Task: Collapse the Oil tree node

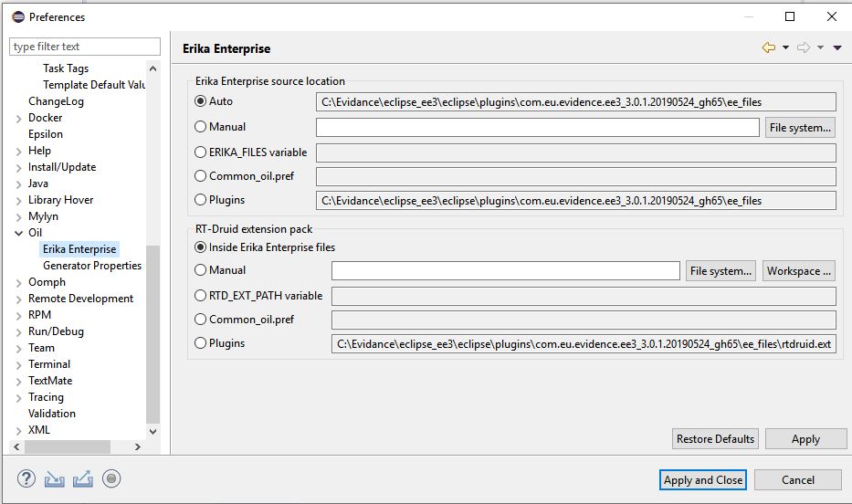Action: [18, 233]
